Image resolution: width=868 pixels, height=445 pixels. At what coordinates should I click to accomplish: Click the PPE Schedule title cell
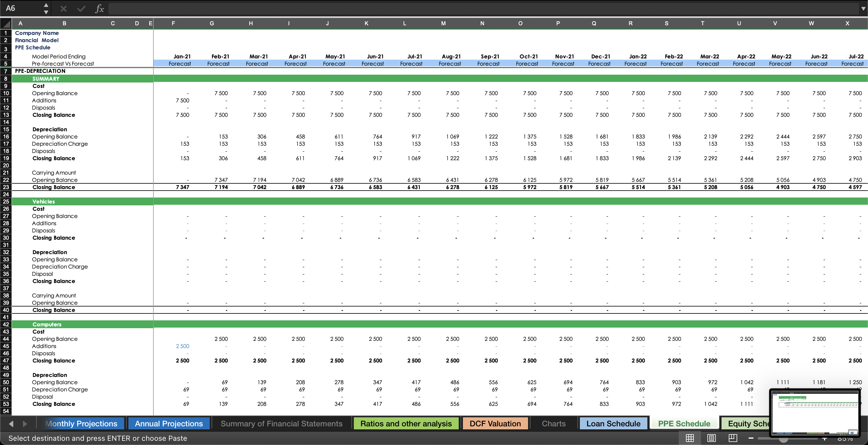coord(32,48)
